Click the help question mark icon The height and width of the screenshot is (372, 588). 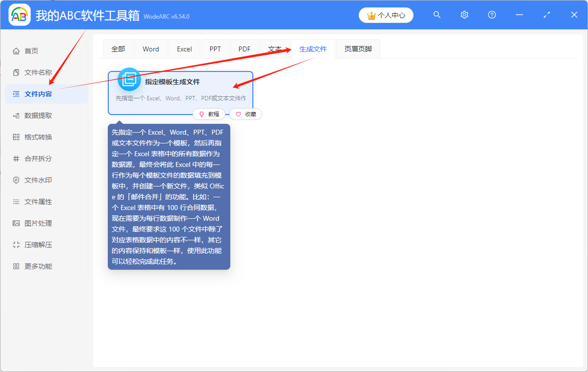click(x=491, y=15)
